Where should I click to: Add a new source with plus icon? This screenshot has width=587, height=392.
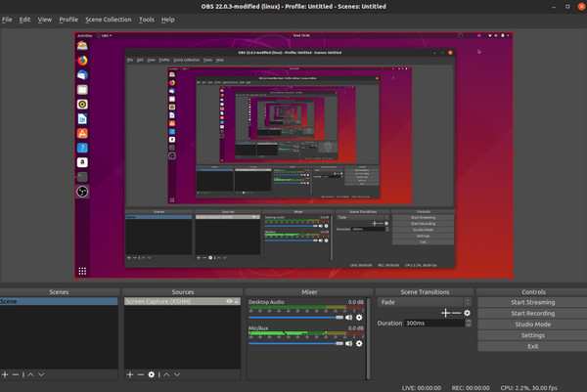click(128, 374)
